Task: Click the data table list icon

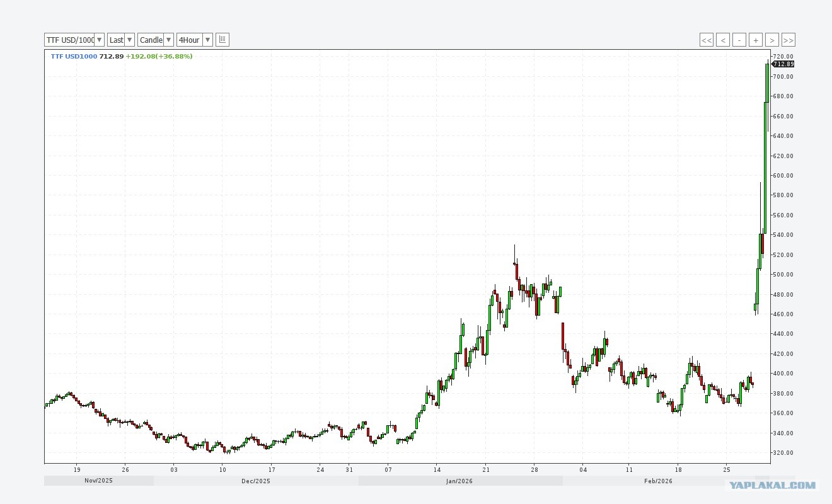Action: (x=222, y=40)
